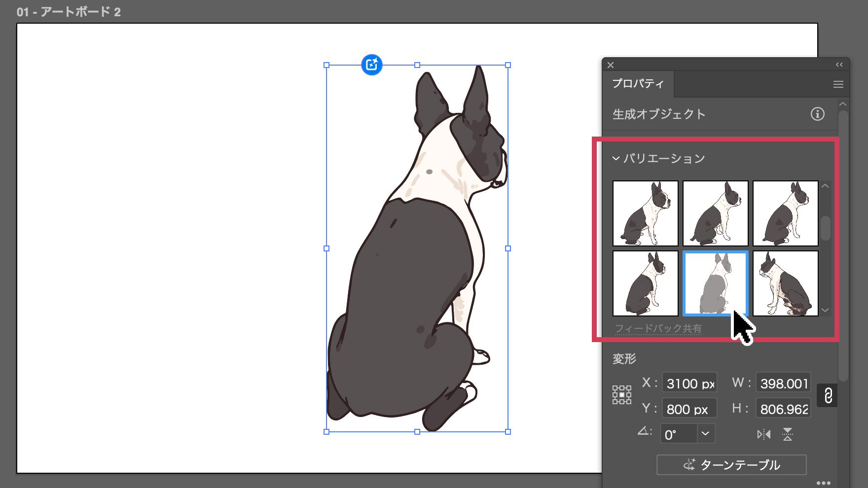The height and width of the screenshot is (488, 868).
Task: Flip the object vertically
Action: tap(788, 434)
